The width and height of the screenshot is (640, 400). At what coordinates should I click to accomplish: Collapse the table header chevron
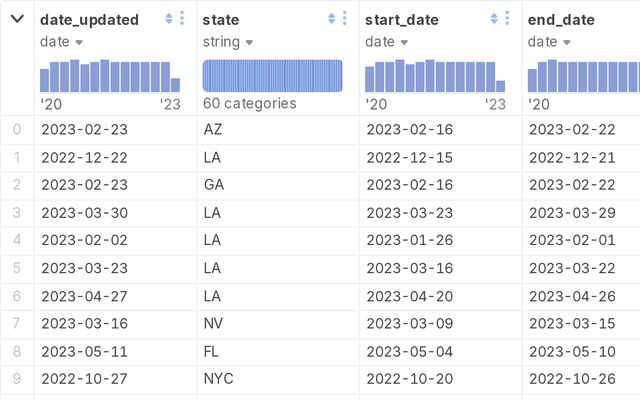pyautogui.click(x=17, y=19)
